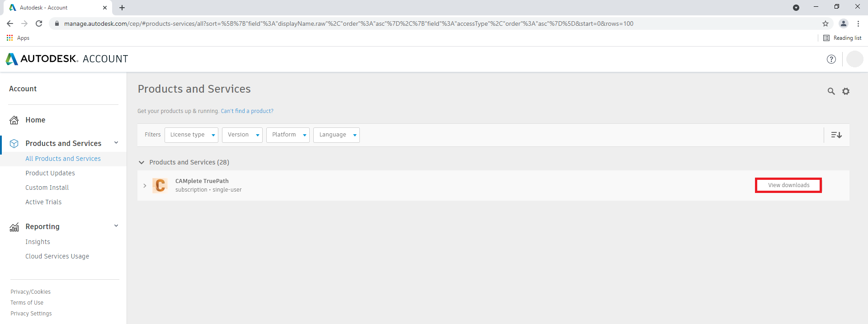Open the Terms of Use link
Screen dimensions: 868x324
pos(27,303)
